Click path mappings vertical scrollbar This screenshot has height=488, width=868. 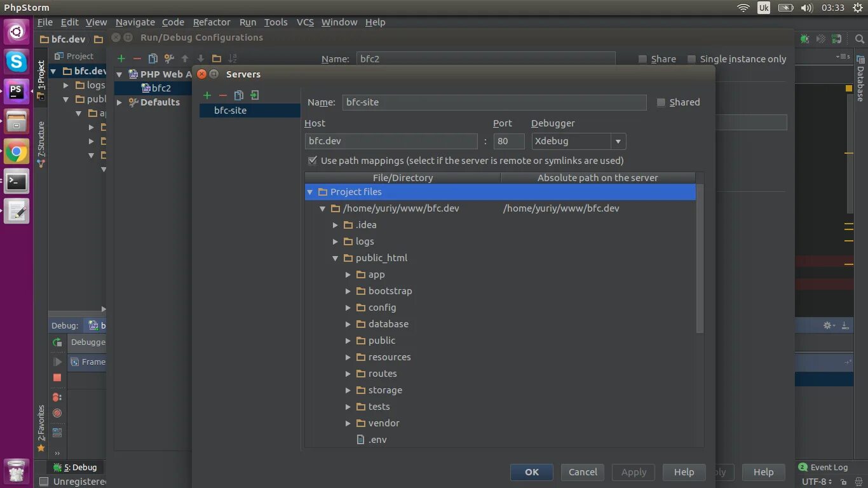coord(700,259)
